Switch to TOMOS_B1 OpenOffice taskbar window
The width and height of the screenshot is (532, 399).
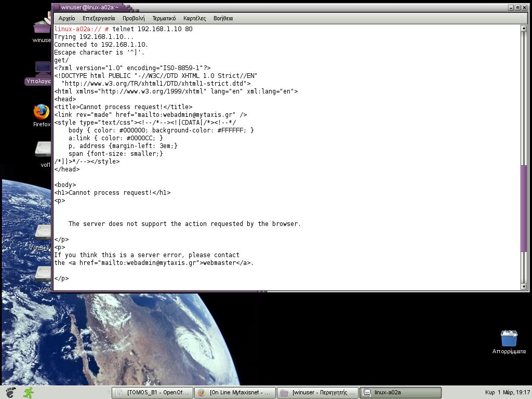pos(152,393)
